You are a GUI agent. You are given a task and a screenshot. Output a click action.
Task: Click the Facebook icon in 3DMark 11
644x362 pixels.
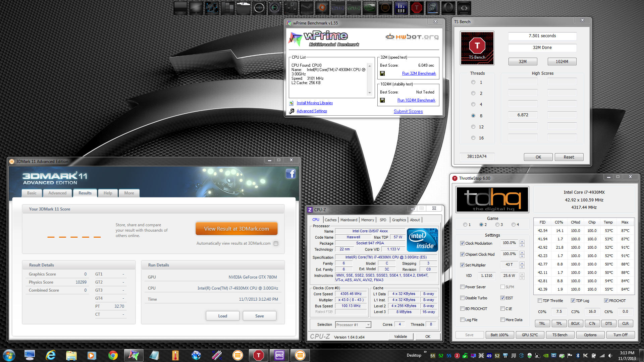pos(290,174)
